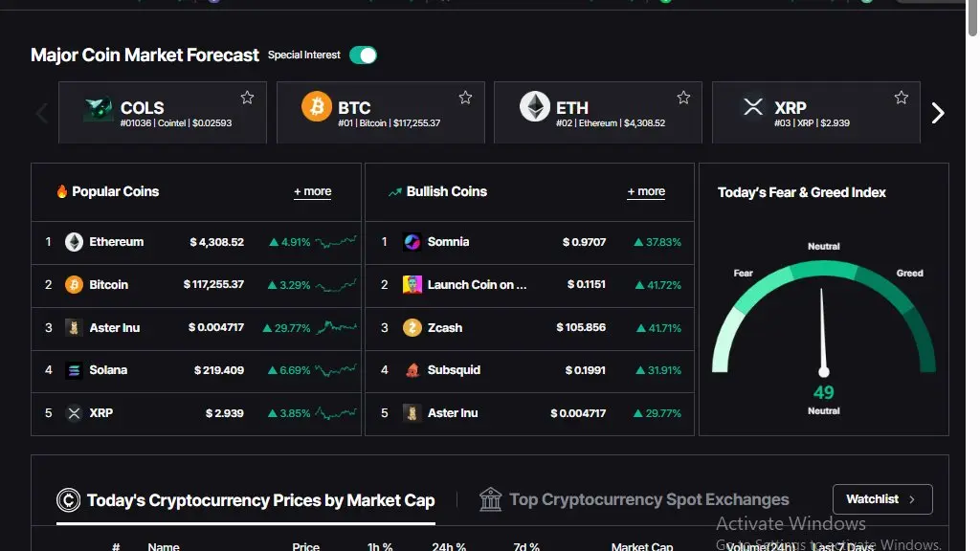980x551 pixels.
Task: Star the BTC card as favorite
Action: (x=465, y=98)
